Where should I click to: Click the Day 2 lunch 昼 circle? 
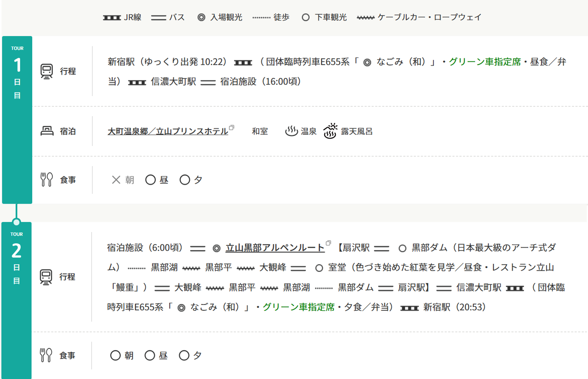tap(150, 355)
